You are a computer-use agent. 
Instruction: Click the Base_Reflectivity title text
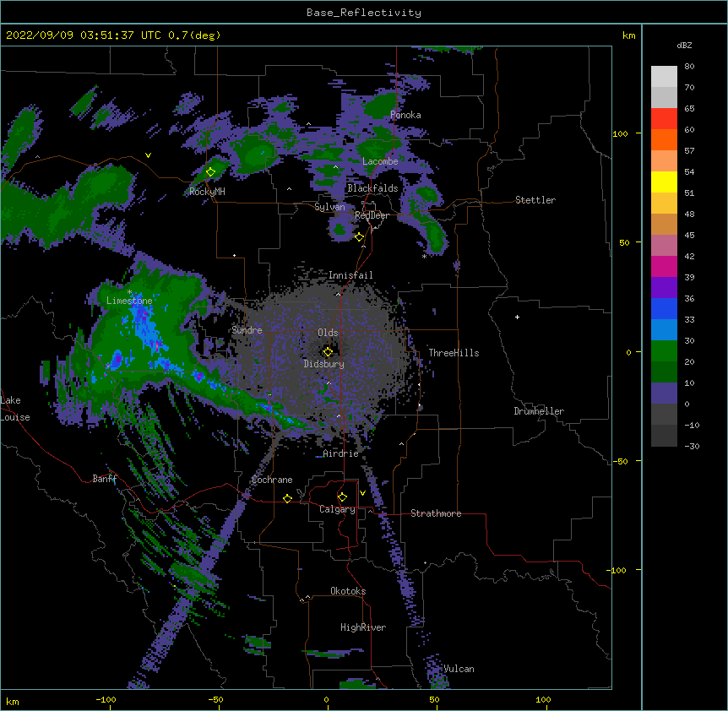pyautogui.click(x=364, y=13)
